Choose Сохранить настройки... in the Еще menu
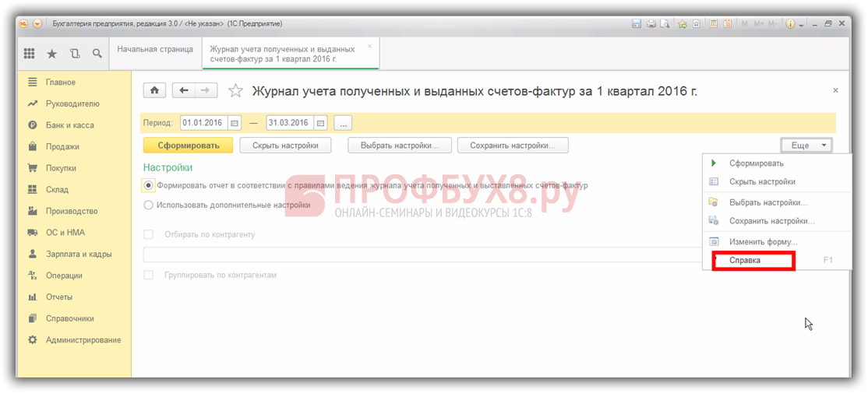This screenshot has height=393, width=868. click(x=777, y=221)
